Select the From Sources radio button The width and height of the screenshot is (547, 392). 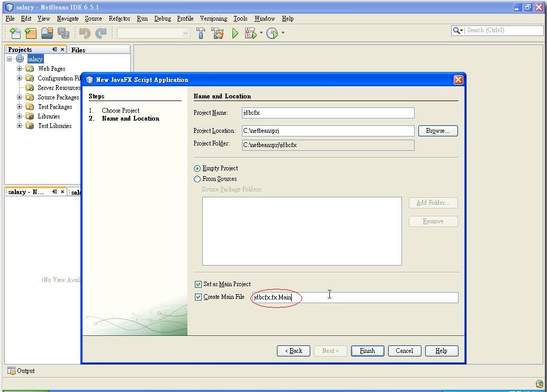pyautogui.click(x=197, y=179)
